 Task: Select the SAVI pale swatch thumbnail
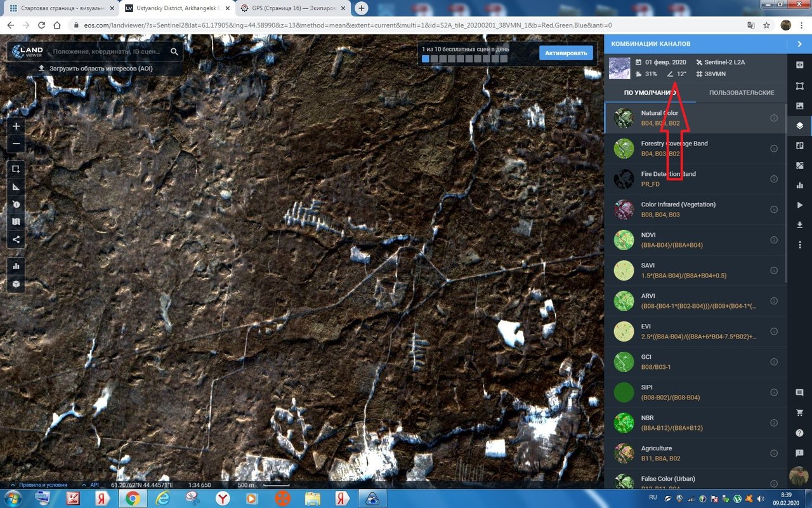coord(624,271)
